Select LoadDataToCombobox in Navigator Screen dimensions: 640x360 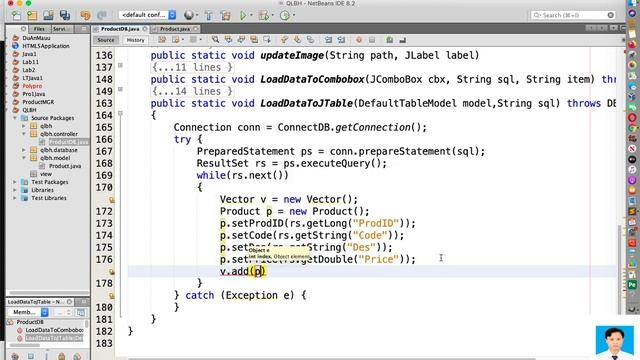(x=54, y=330)
